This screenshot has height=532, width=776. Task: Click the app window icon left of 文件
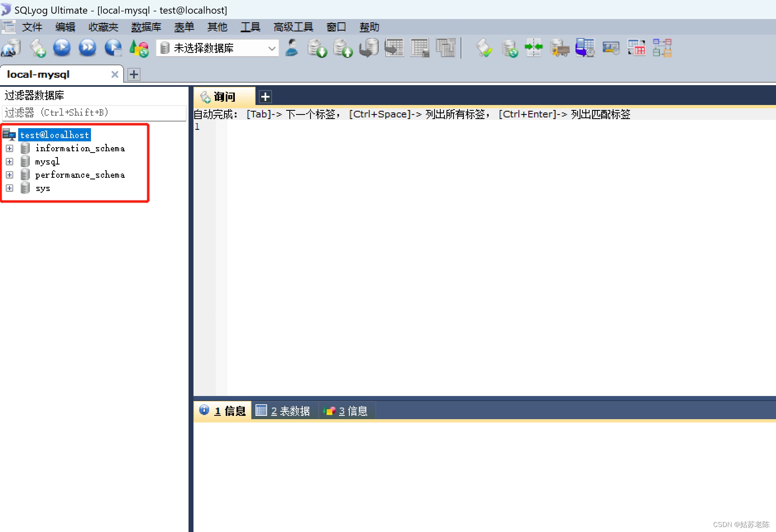pyautogui.click(x=8, y=27)
